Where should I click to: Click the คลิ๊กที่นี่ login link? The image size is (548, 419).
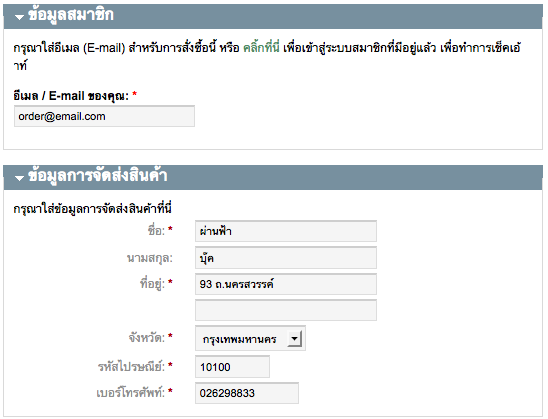(x=261, y=48)
